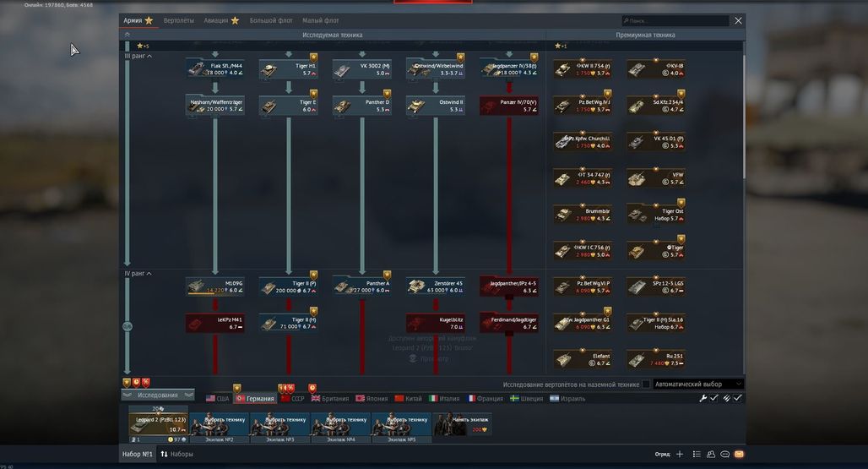
Task: Select the locked Panzer IV/70(V) card
Action: pyautogui.click(x=509, y=105)
